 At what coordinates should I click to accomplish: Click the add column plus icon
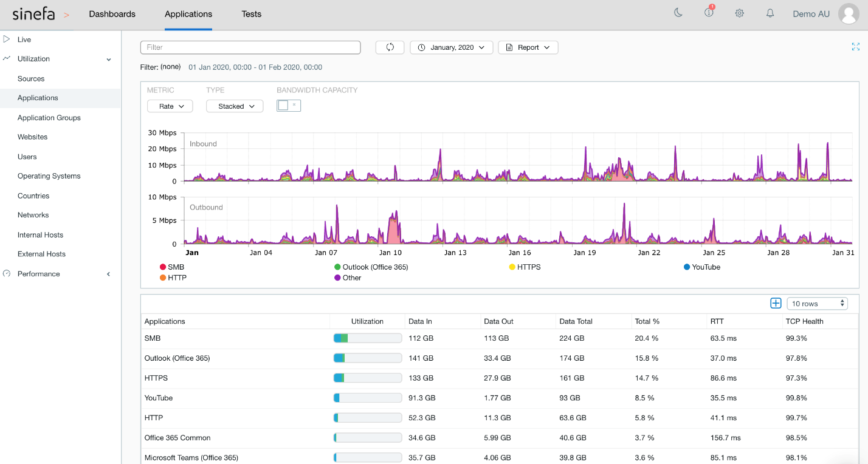[x=776, y=303]
